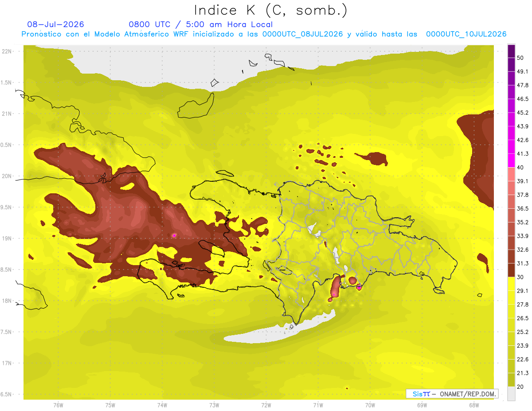532x411 pixels.
Task: Click the colorbar label '23.9'
Action: click(523, 346)
